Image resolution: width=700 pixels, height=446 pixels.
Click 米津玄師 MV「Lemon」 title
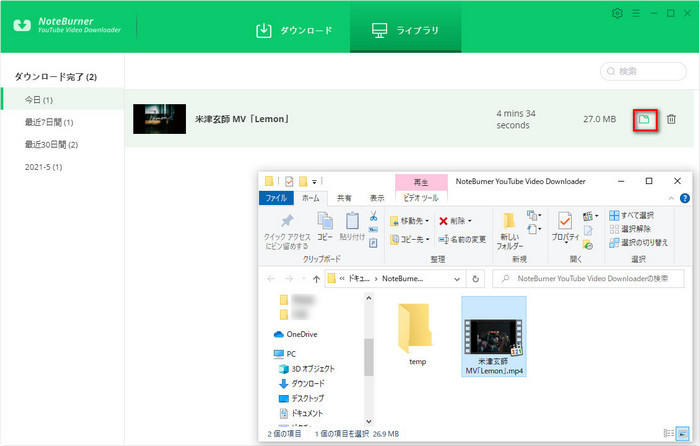242,119
